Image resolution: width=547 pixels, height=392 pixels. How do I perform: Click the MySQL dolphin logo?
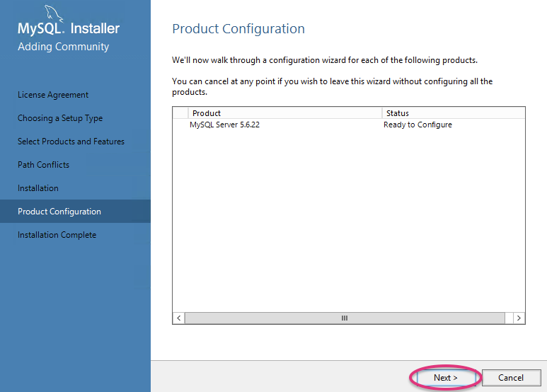(54, 12)
